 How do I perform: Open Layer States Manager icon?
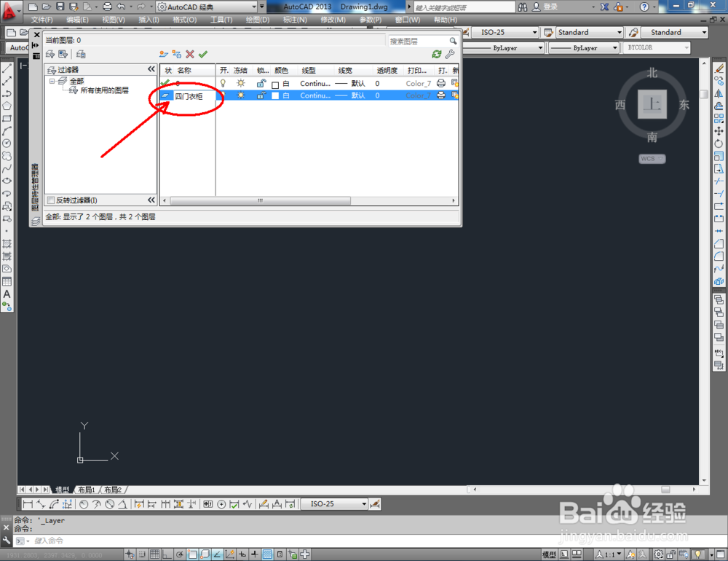(x=81, y=55)
